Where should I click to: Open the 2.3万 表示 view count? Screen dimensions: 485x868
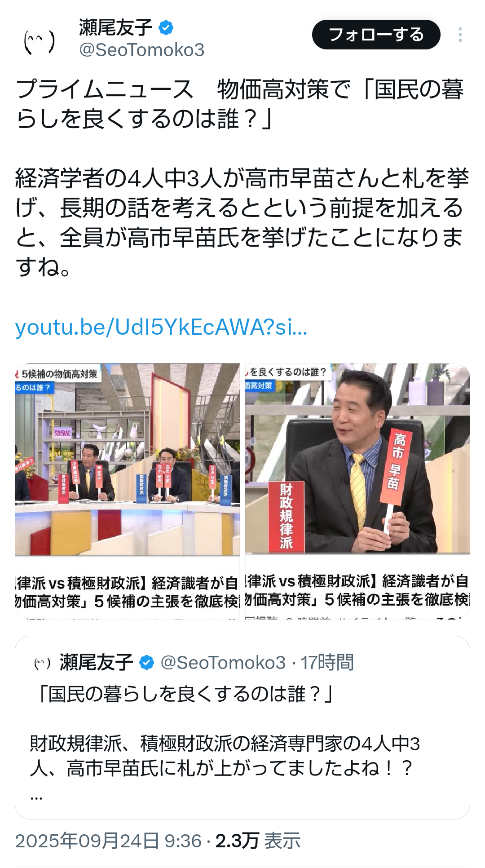[x=258, y=841]
